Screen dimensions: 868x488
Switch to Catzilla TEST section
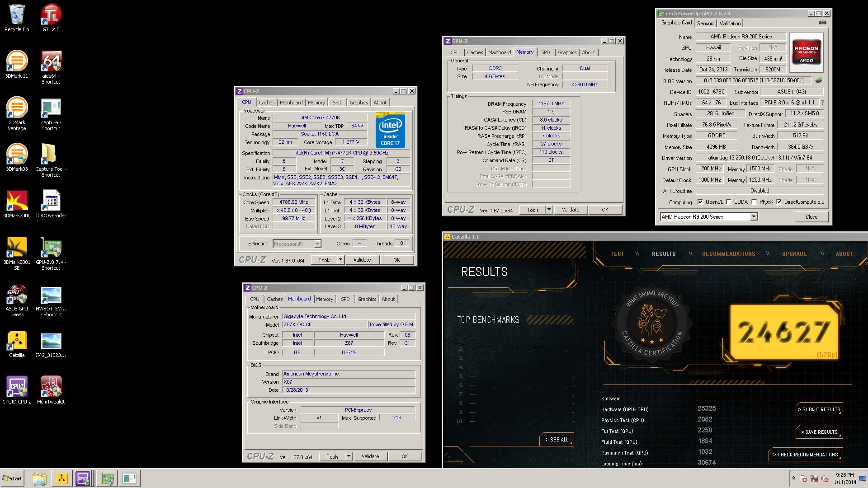(x=617, y=254)
